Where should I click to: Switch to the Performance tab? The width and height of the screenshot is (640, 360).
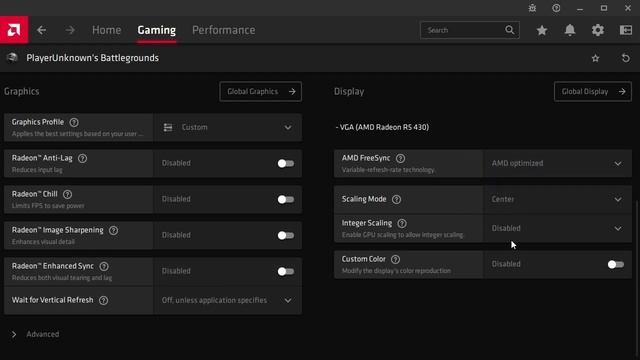[224, 30]
